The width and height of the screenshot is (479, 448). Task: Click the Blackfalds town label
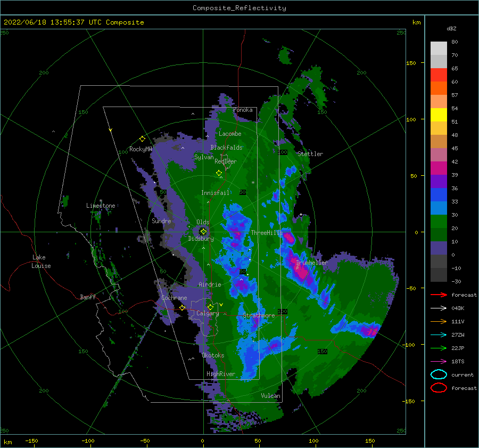226,148
